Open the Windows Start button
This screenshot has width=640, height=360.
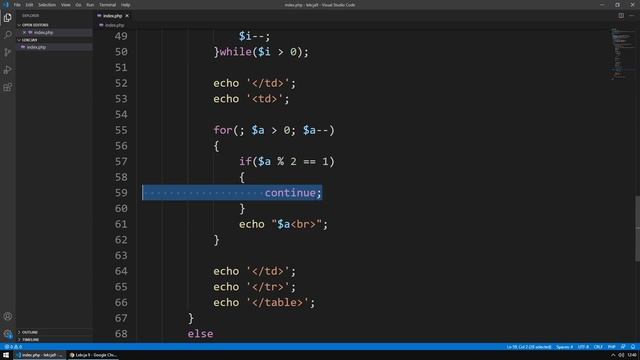coord(6,355)
